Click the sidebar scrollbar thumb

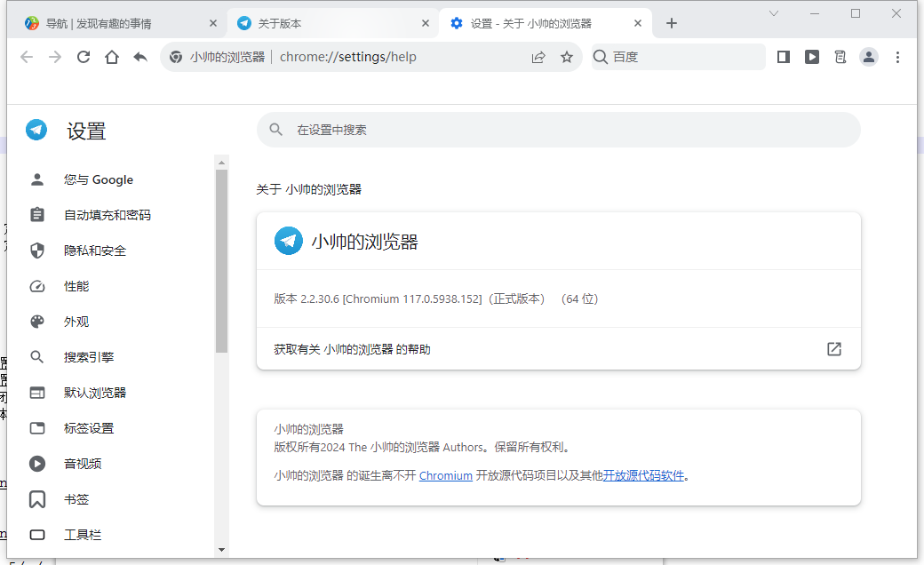click(x=221, y=261)
